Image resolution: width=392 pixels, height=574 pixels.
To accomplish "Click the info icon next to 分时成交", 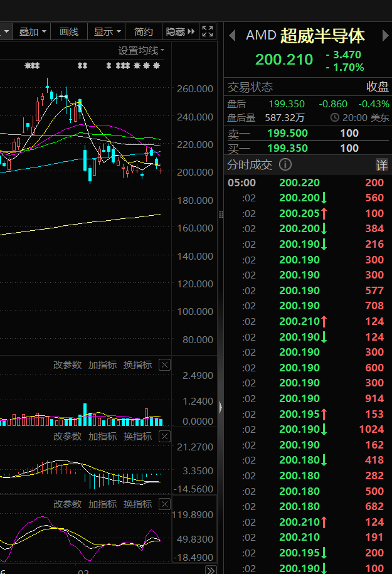I will (x=285, y=164).
